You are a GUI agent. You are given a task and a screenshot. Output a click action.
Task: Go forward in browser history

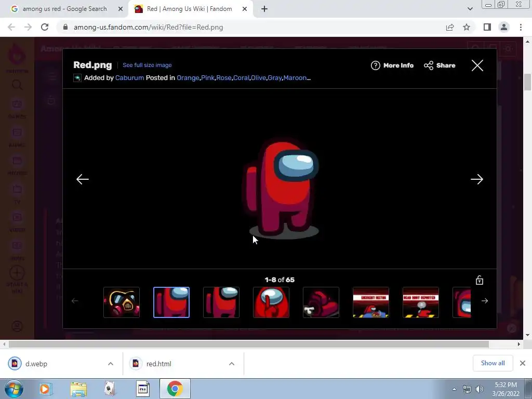click(x=28, y=27)
